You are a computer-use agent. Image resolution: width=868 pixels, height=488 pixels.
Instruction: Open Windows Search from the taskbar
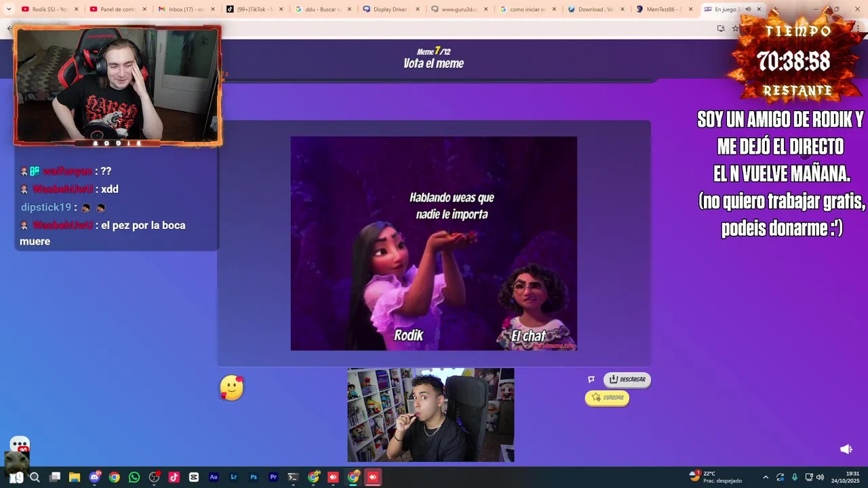35,477
